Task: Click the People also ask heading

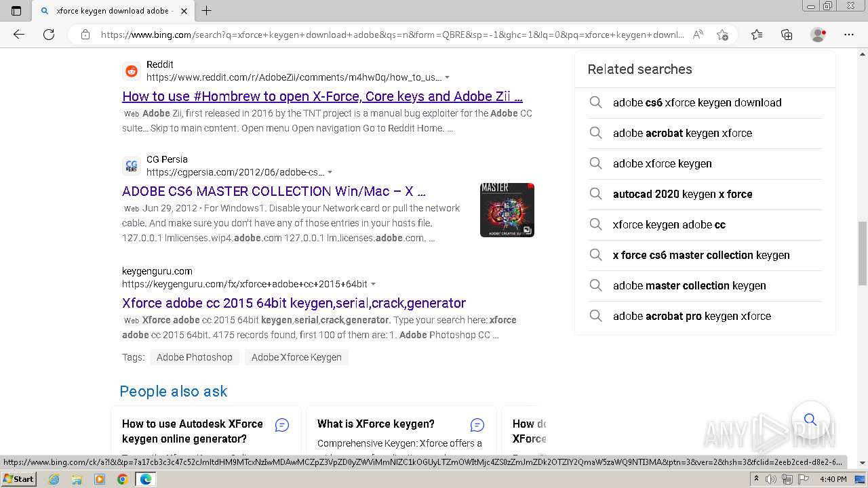Action: coord(174,391)
